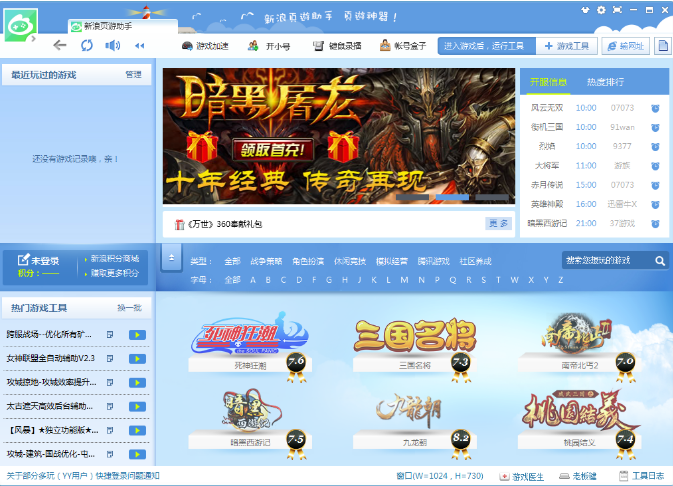Open the 九龙朝 game
Screen dimensions: 673x486
click(x=415, y=421)
